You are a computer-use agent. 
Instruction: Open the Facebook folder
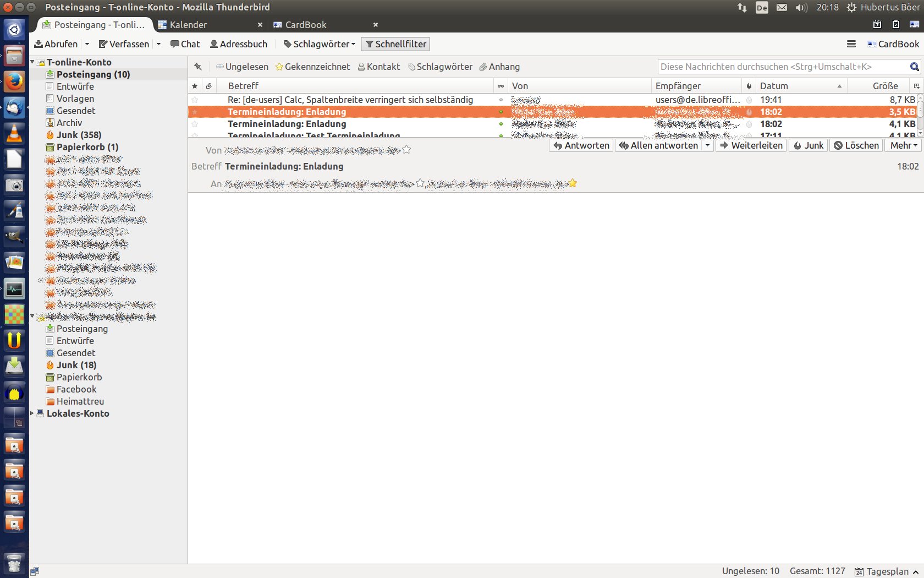pyautogui.click(x=71, y=389)
